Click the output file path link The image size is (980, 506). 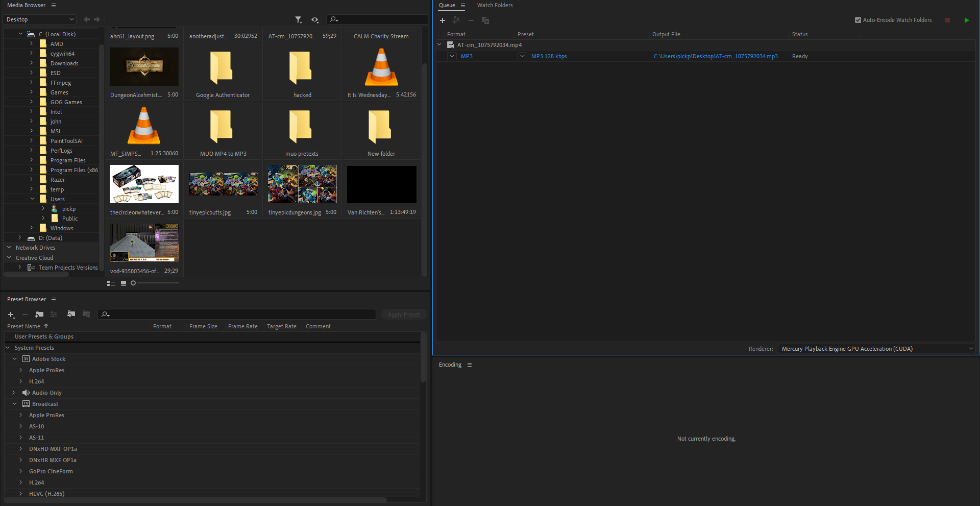pyautogui.click(x=715, y=56)
